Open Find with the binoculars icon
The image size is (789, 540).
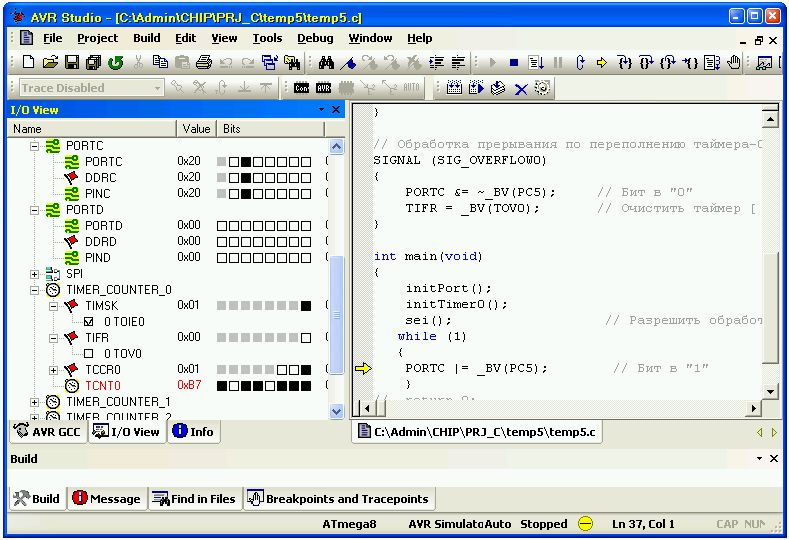coord(326,62)
